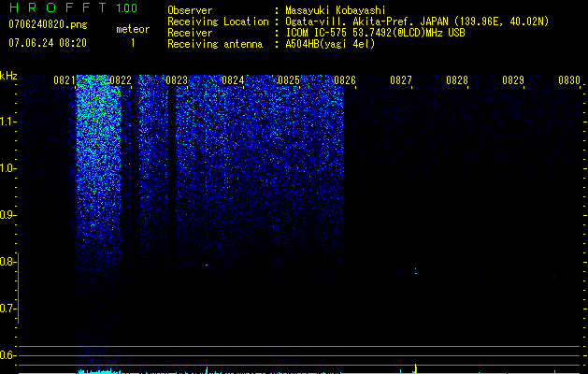
Task: Click the 0824 time marker
Action: tap(233, 80)
